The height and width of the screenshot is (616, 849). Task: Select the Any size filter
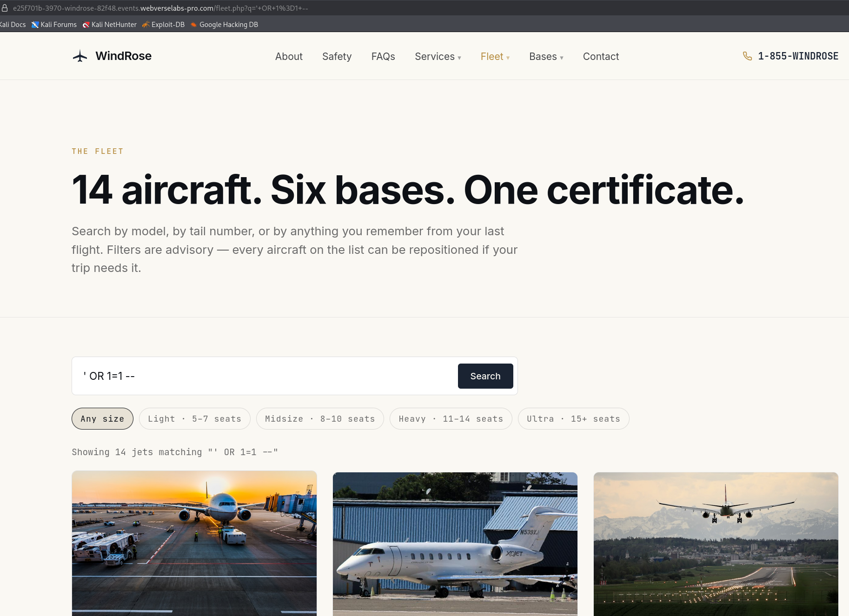coord(102,419)
